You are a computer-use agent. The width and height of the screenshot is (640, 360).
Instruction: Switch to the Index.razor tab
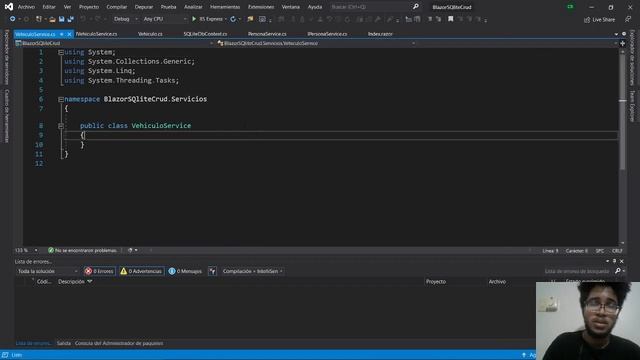[x=380, y=34]
